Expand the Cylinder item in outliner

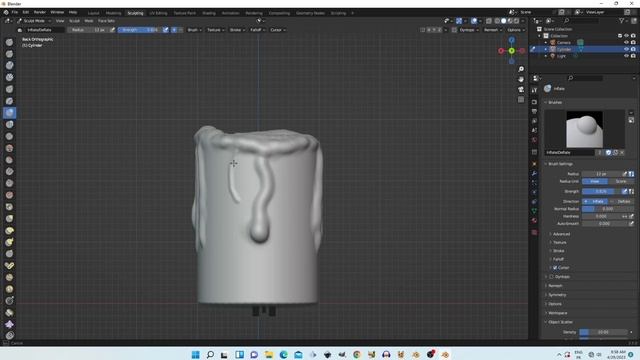[x=546, y=49]
